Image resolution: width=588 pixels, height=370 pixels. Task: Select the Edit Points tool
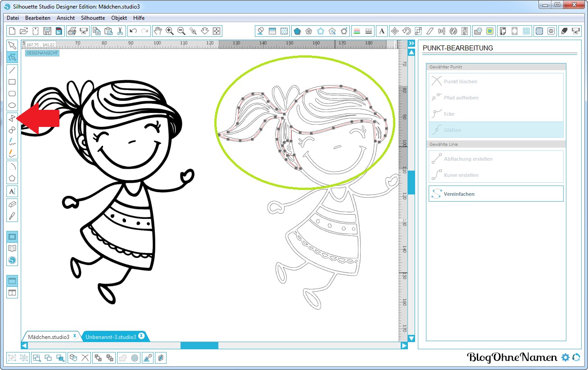point(12,57)
